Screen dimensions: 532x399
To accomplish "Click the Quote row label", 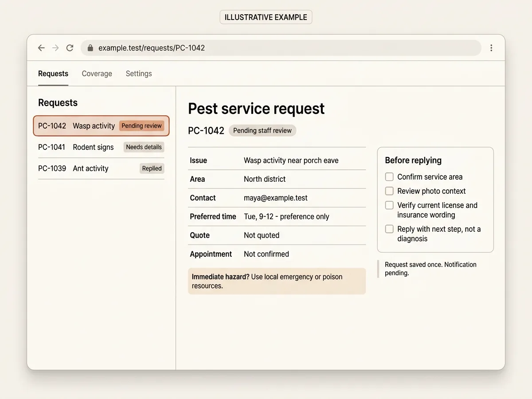I will (199, 235).
